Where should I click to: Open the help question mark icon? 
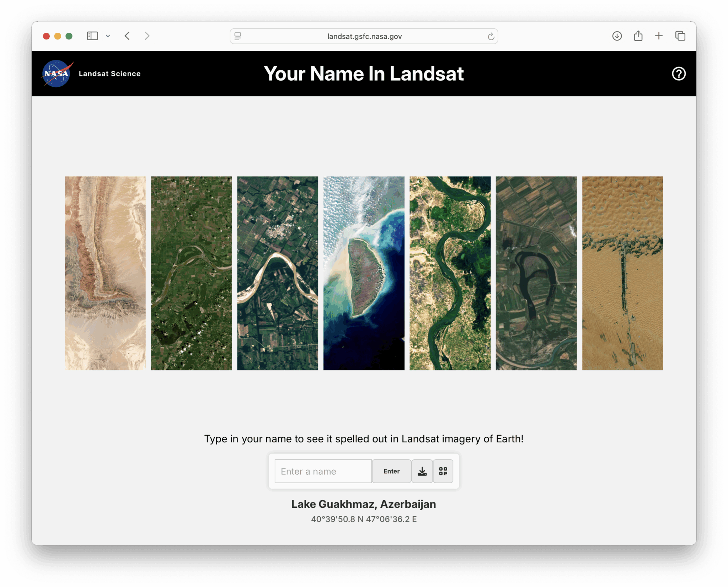[x=679, y=74]
